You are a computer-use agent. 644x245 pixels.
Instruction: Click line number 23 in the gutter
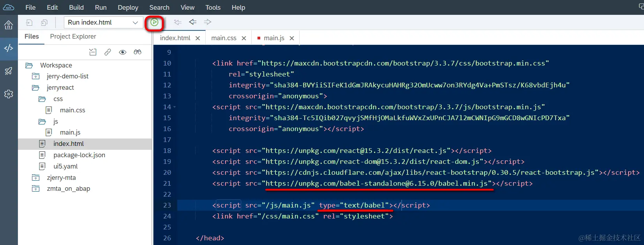[x=167, y=205]
